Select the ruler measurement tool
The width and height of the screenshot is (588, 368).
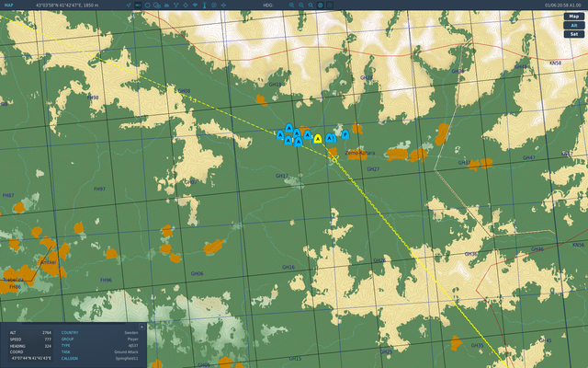pyautogui.click(x=138, y=6)
